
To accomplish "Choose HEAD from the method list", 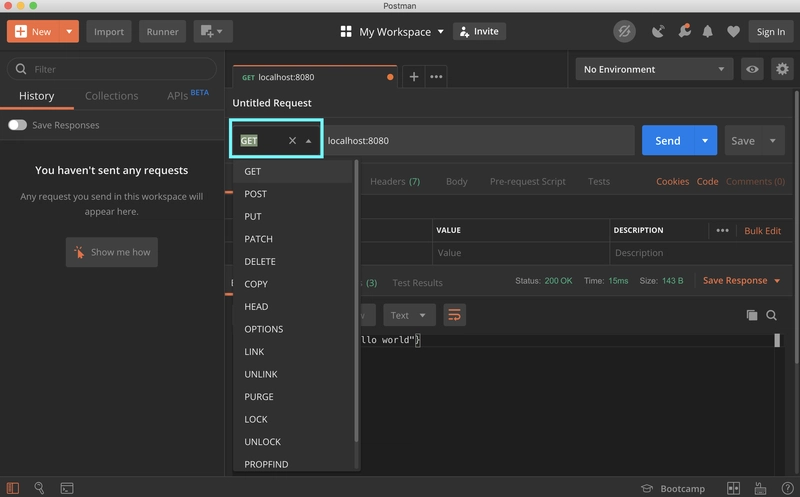I will (293, 307).
